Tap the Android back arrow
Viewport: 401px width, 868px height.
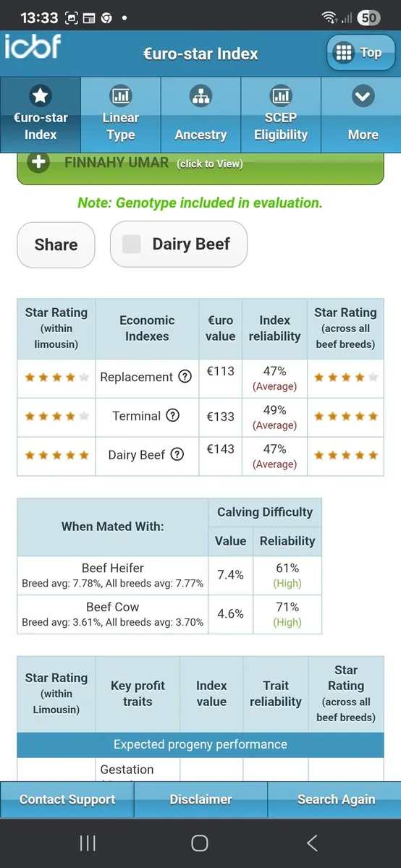(x=312, y=843)
